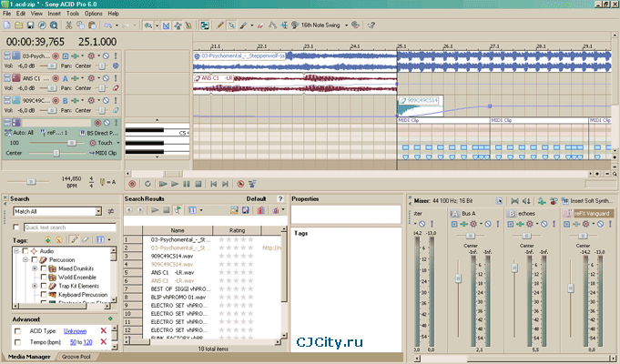
Task: Open the File menu
Action: [x=6, y=14]
